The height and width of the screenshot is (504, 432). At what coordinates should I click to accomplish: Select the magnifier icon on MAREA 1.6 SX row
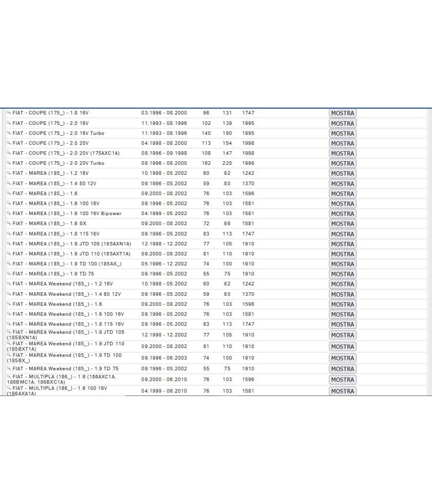9,223
